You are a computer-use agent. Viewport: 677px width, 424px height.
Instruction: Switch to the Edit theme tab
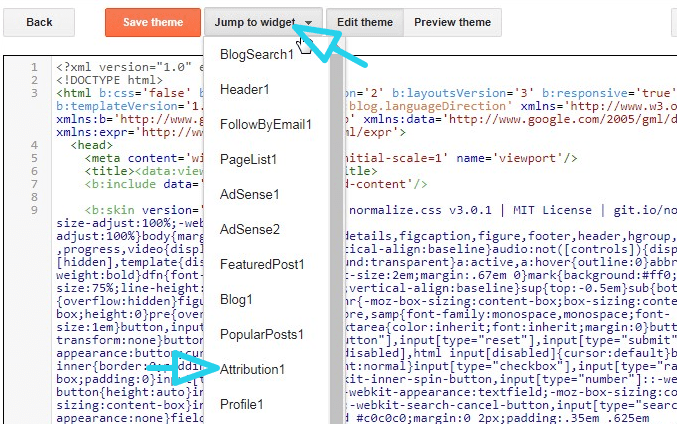pyautogui.click(x=365, y=22)
